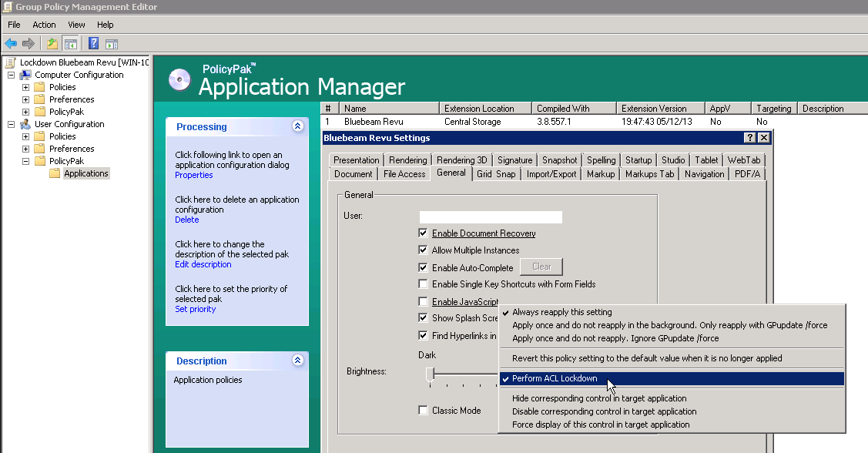Open the Help menu
The image size is (868, 453).
tap(106, 25)
